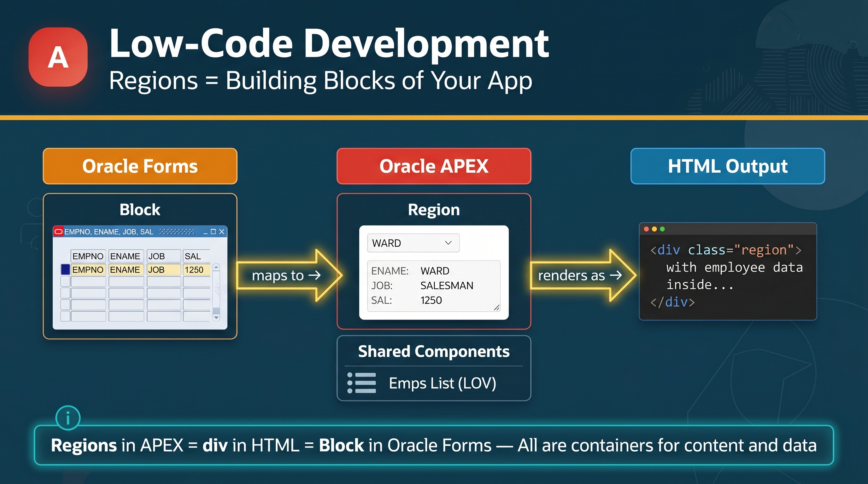Click the highlighted EMPNO field in first row
The width and height of the screenshot is (868, 484).
(x=88, y=270)
